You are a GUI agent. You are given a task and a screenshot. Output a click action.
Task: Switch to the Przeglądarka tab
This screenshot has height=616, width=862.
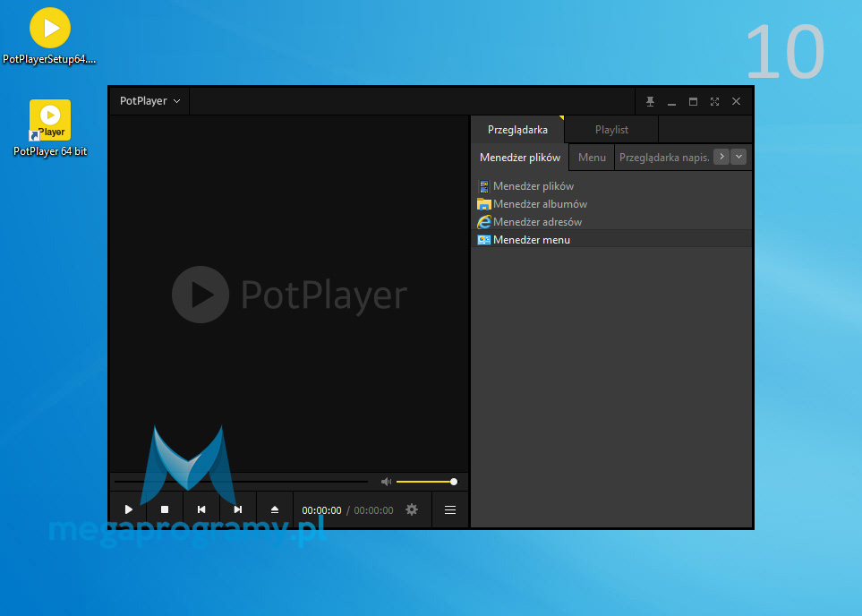point(517,130)
